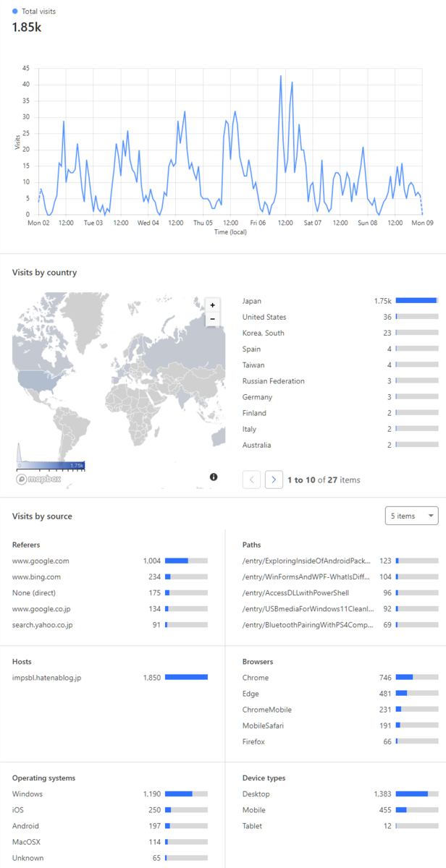Select Taiwan country row
This screenshot has width=446, height=868.
[x=340, y=365]
